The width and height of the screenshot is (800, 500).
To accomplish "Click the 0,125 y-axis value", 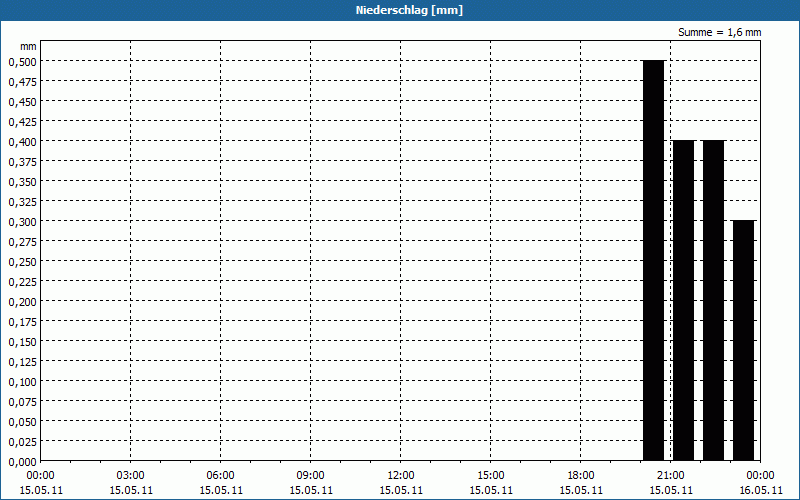I will pos(23,362).
